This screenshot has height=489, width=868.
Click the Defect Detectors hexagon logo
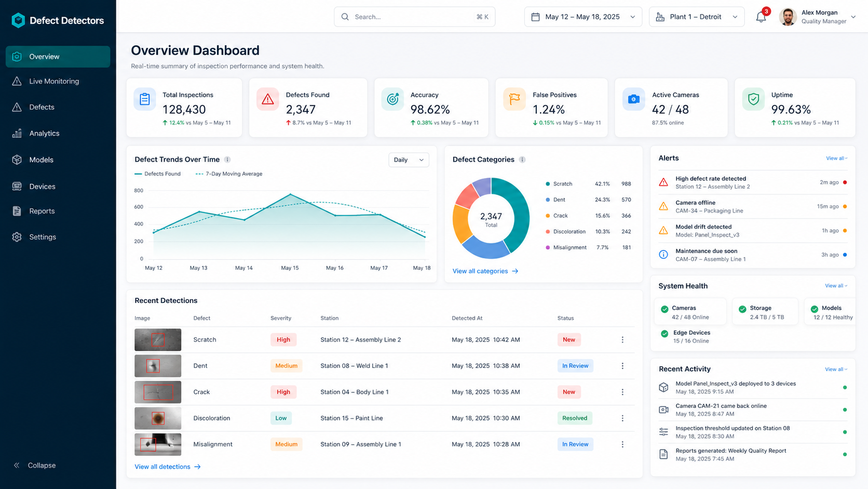pos(18,20)
